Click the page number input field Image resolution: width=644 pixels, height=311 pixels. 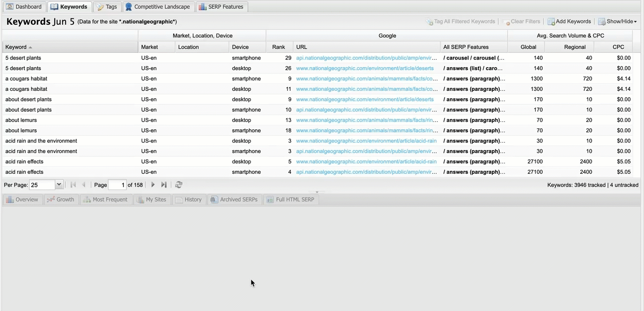coord(117,185)
